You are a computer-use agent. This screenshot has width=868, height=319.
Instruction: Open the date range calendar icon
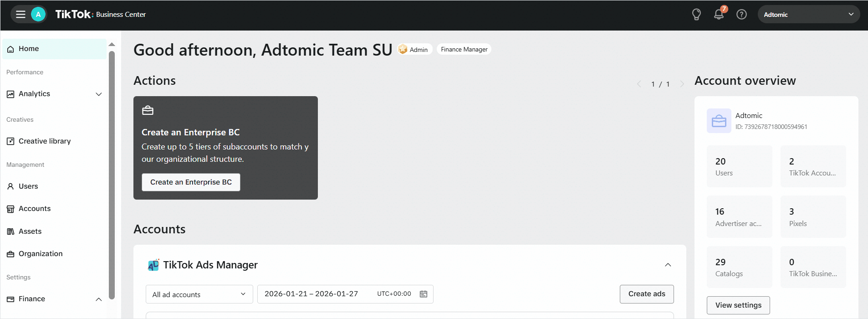424,294
